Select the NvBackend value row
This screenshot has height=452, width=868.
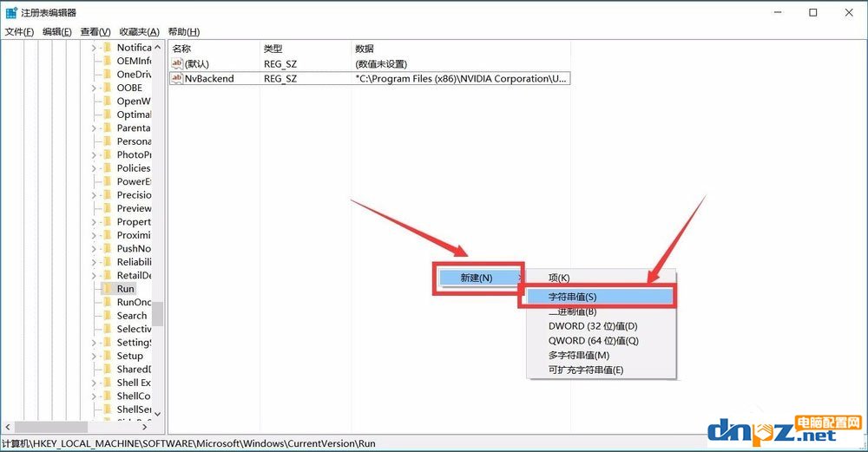point(369,78)
